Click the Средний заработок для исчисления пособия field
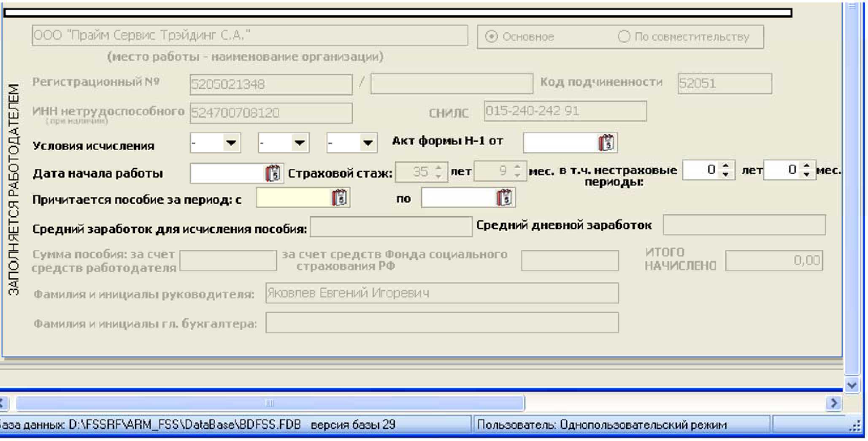 (x=391, y=227)
